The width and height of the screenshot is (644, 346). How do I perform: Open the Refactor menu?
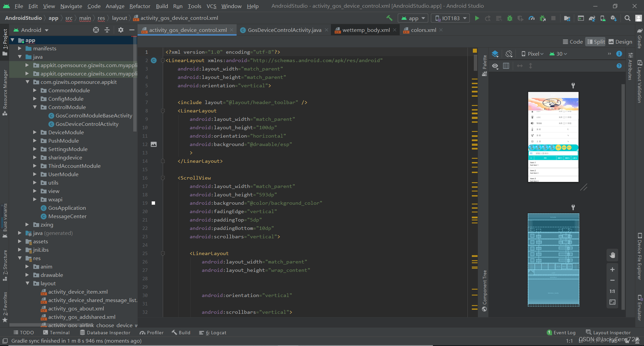point(140,6)
